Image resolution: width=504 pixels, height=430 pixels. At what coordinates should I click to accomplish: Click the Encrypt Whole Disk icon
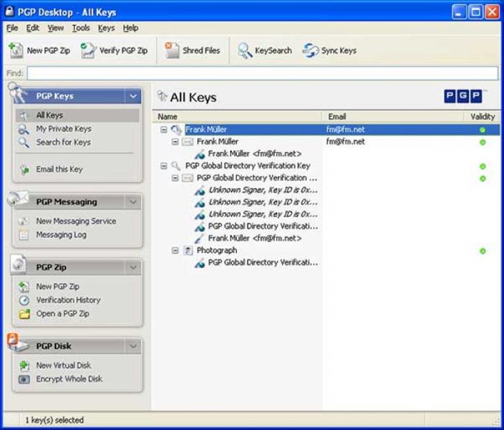(x=24, y=379)
